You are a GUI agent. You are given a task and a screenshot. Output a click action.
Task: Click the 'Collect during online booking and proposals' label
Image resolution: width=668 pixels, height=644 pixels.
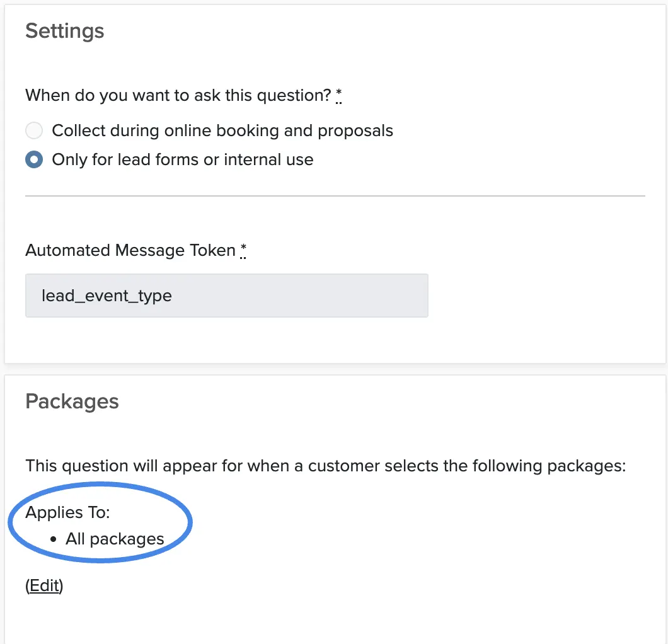222,131
